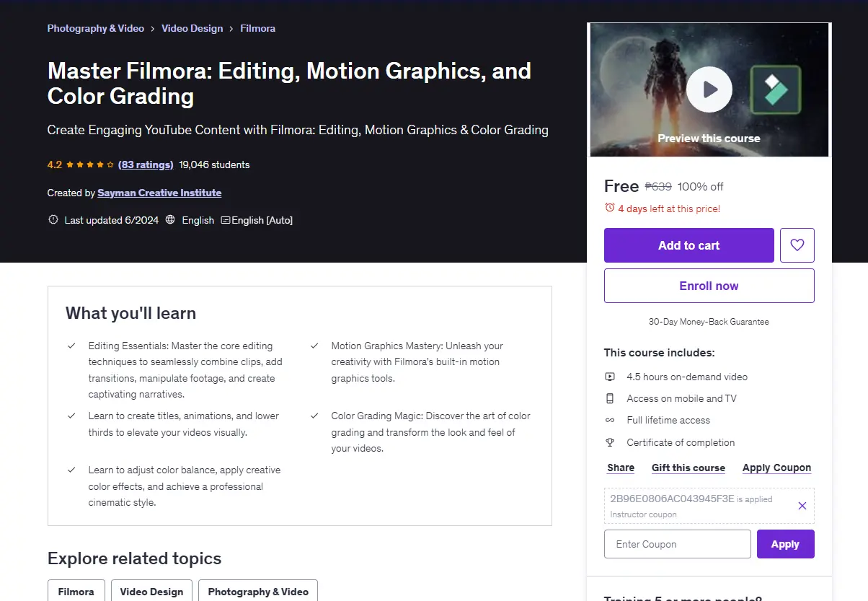Focus the Enter Coupon input field
Screen dimensions: 868x601
point(678,544)
